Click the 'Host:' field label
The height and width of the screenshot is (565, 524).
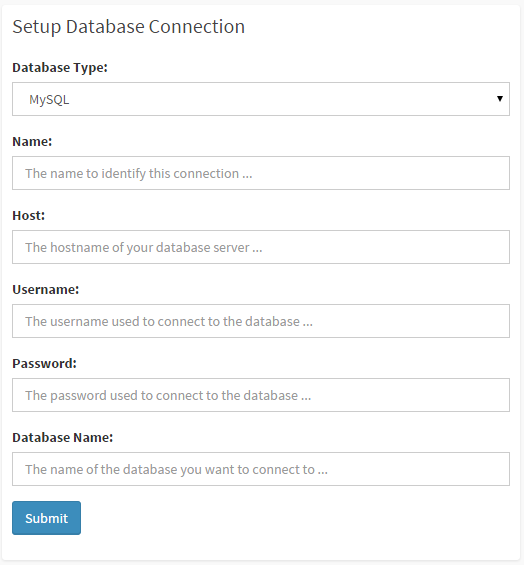click(28, 215)
